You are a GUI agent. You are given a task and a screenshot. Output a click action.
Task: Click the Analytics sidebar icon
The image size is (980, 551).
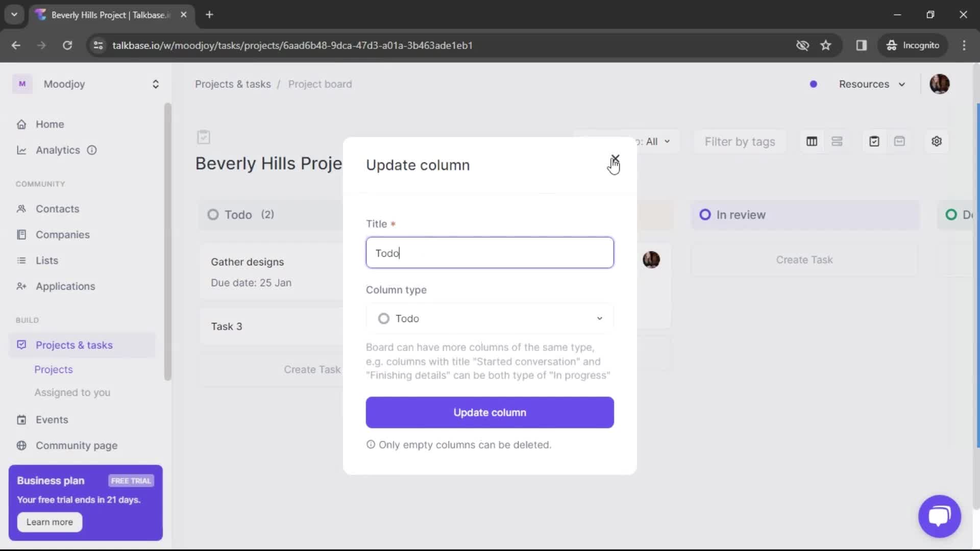[21, 149]
